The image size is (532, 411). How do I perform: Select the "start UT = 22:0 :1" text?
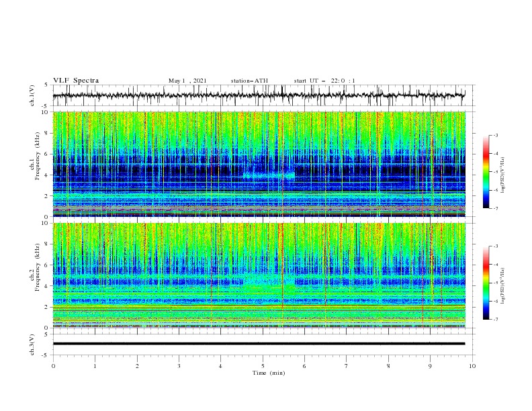(x=324, y=81)
